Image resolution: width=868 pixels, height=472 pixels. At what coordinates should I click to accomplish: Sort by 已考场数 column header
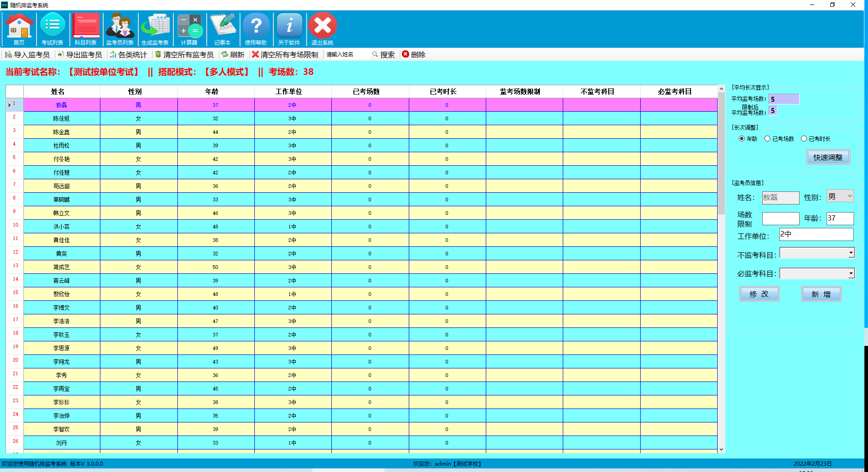click(x=370, y=91)
